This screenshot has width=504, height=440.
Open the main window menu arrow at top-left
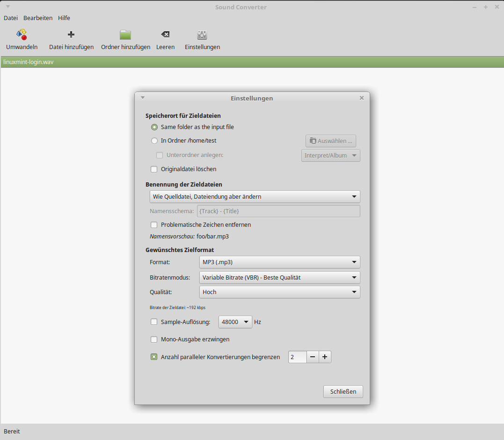8,7
